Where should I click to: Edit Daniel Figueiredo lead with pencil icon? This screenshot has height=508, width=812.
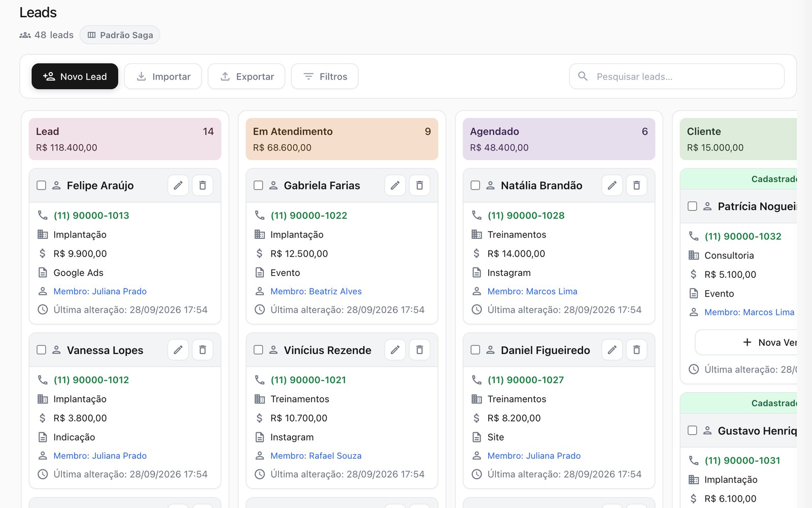pos(612,350)
